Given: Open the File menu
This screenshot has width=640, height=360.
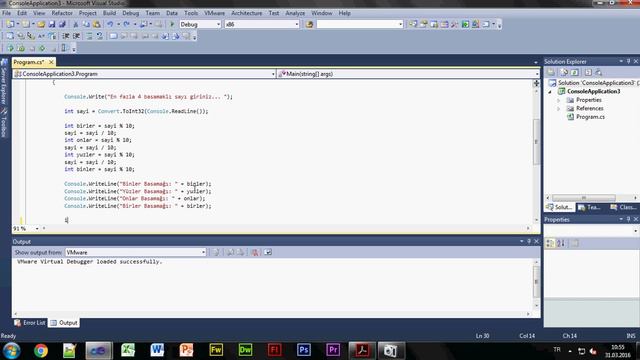Looking at the screenshot, I should 7,13.
